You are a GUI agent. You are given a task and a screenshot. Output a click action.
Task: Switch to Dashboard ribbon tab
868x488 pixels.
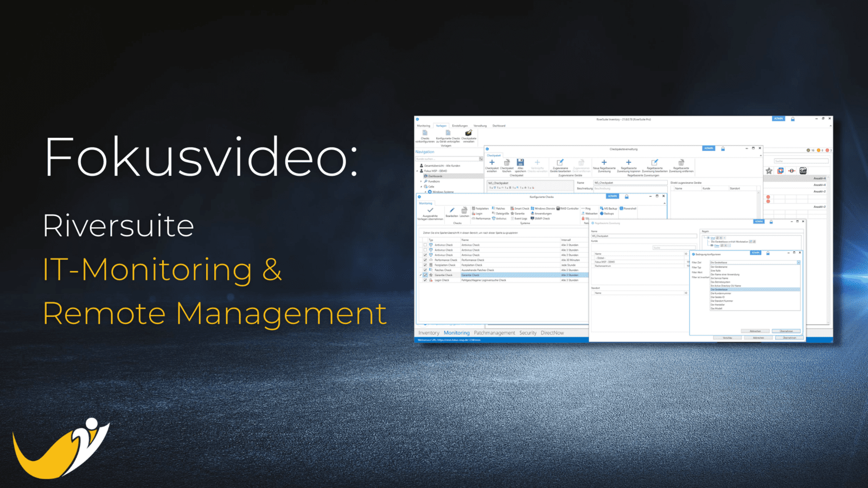coord(499,126)
